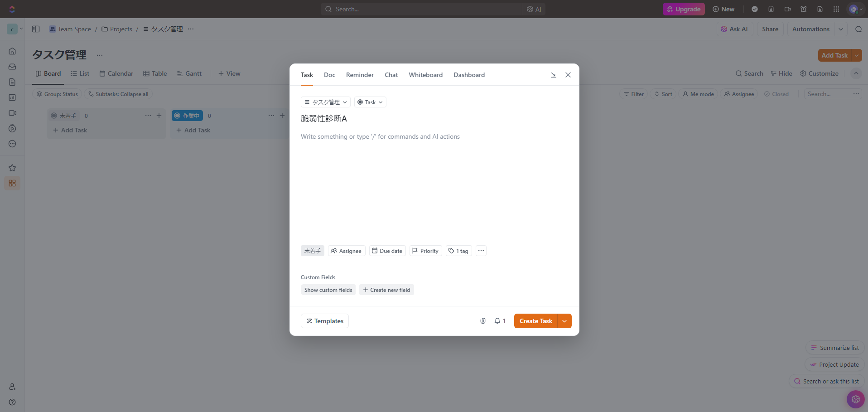Viewport: 868px width, 412px height.
Task: Switch to the Whiteboard tab in modal
Action: [x=426, y=75]
